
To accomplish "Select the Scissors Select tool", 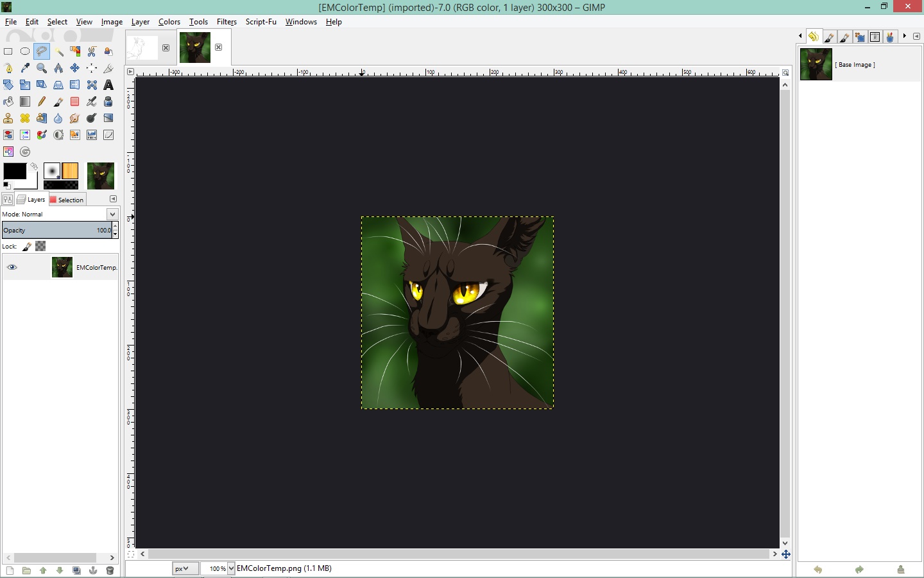I will (x=92, y=51).
